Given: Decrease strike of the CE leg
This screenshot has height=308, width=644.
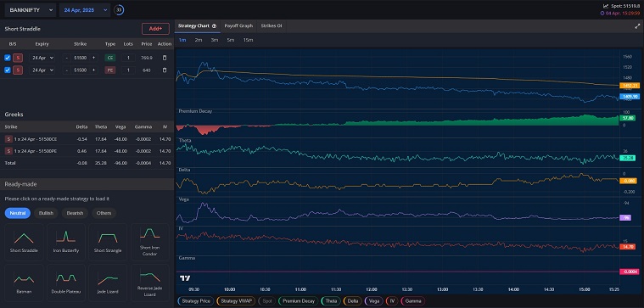Looking at the screenshot, I should click(x=67, y=58).
